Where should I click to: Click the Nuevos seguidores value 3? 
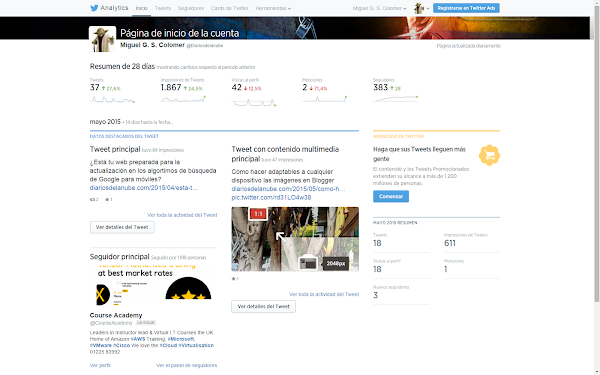click(x=375, y=295)
